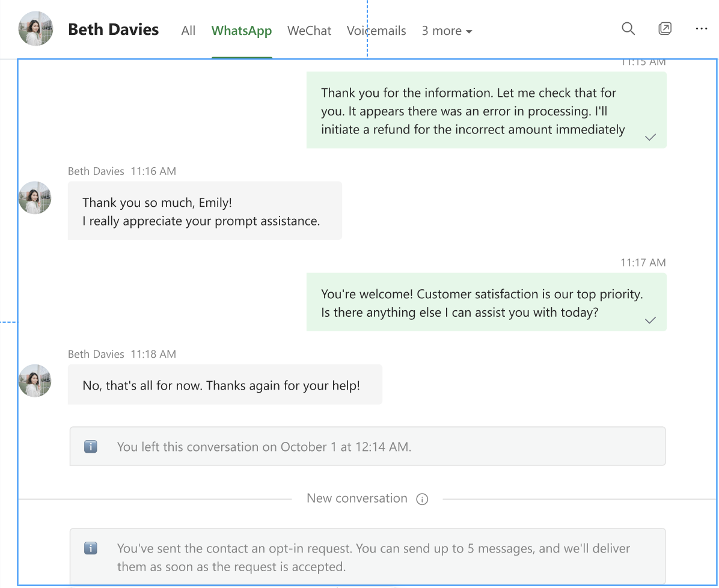
Task: Pop out the conversation using the open-in-new-window icon
Action: point(665,28)
